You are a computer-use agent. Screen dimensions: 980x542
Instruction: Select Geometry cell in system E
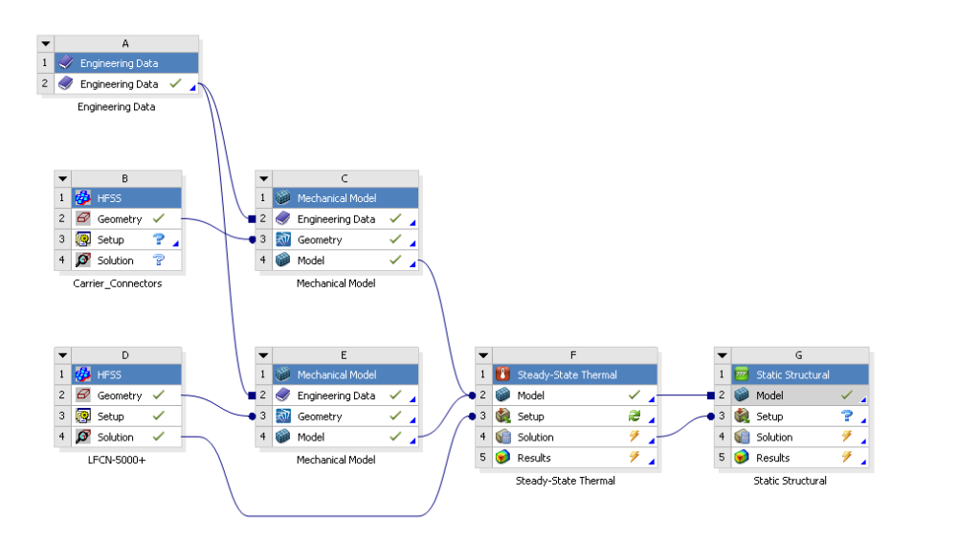[319, 417]
